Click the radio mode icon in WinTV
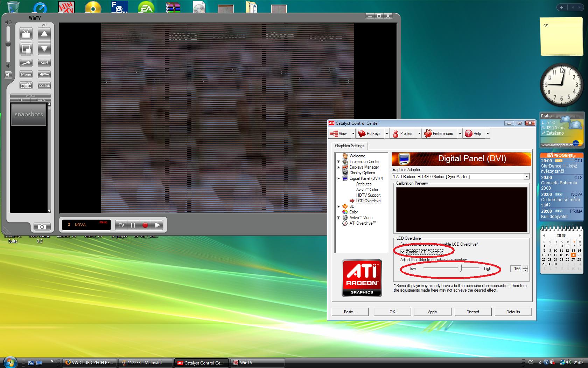The image size is (588, 368). 26,86
